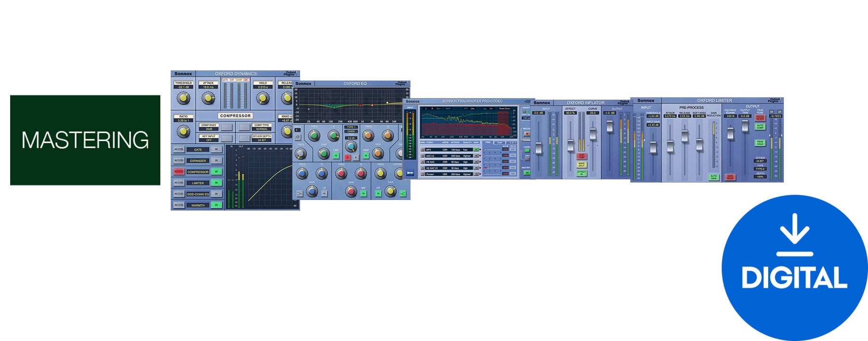Click the orange HMF Gain knob in EQ
Image resolution: width=868 pixels, height=341 pixels.
point(378,154)
